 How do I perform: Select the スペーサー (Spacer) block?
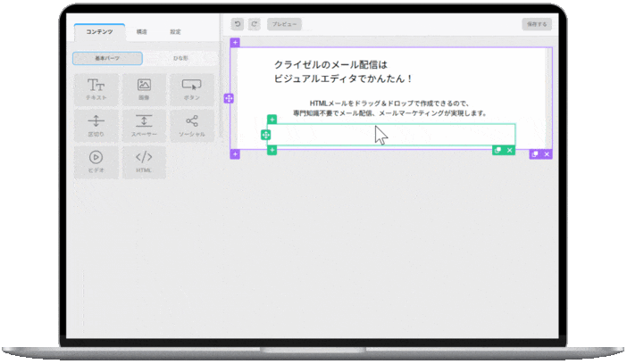(x=144, y=125)
